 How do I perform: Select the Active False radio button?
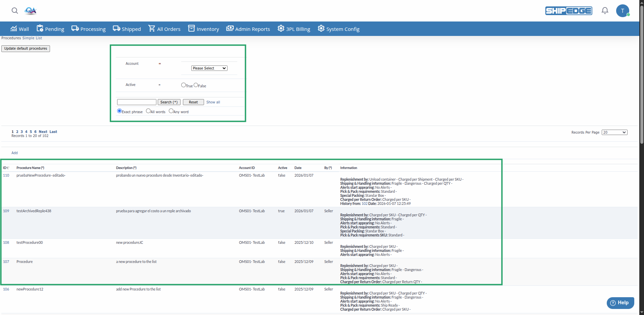point(196,85)
